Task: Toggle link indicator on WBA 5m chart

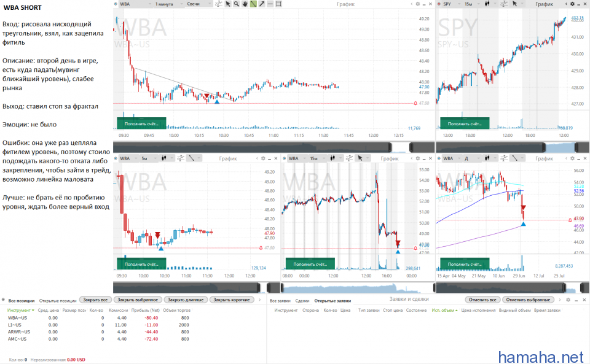Action: pos(116,158)
